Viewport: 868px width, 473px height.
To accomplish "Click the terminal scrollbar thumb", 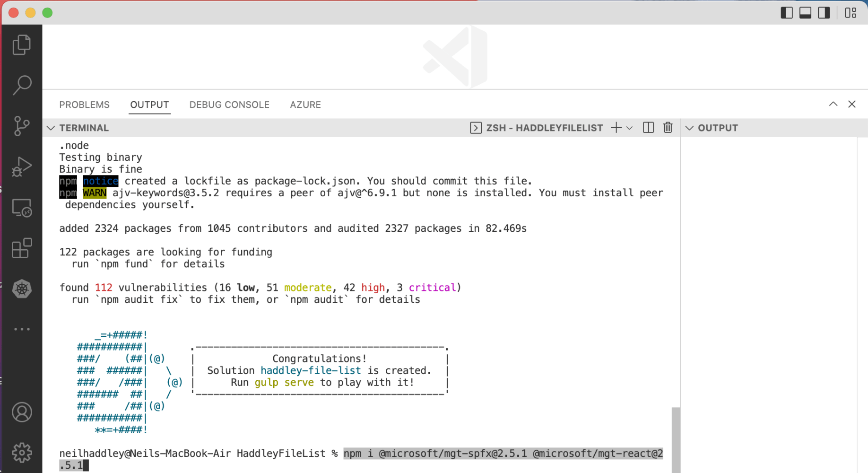I will coord(676,440).
